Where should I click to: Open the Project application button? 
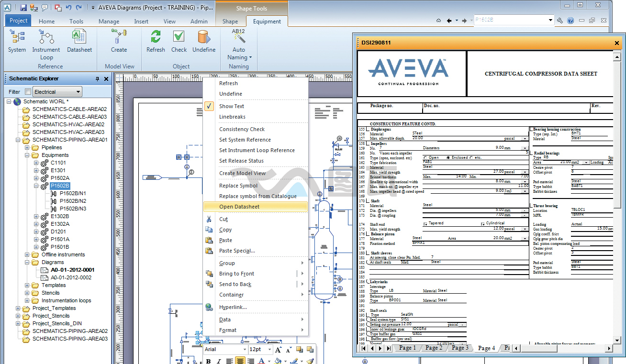click(x=18, y=21)
